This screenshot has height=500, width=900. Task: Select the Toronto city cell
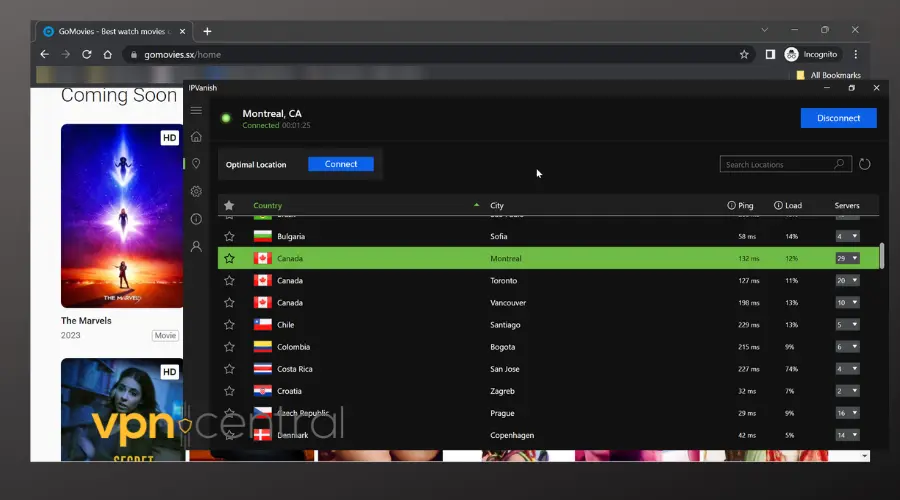point(503,281)
